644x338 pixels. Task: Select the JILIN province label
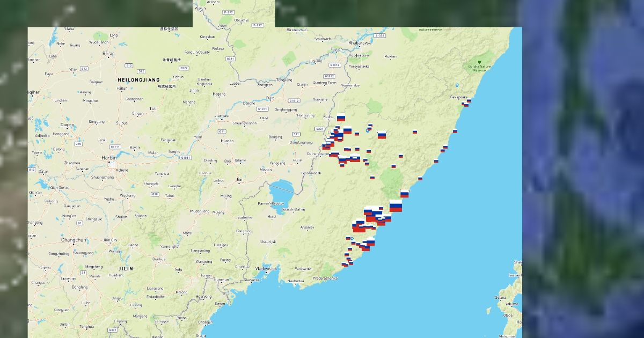(x=126, y=268)
